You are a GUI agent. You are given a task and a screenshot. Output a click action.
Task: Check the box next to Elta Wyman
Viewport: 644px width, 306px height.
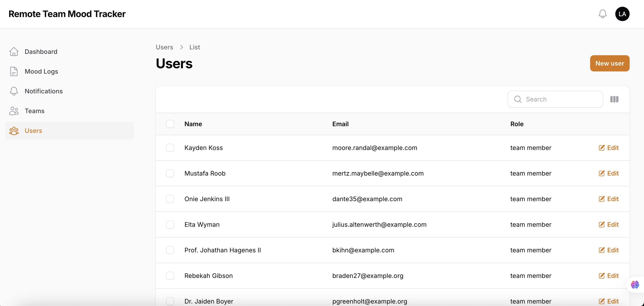point(170,225)
